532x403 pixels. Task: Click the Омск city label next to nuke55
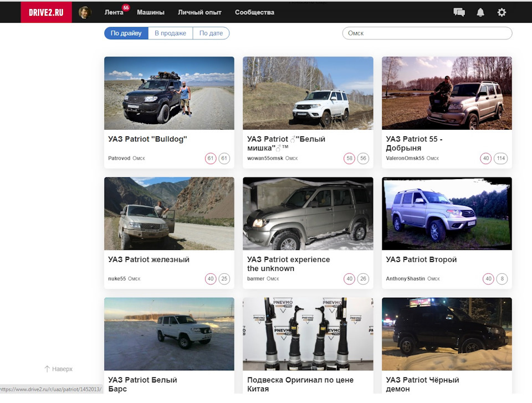(x=134, y=279)
